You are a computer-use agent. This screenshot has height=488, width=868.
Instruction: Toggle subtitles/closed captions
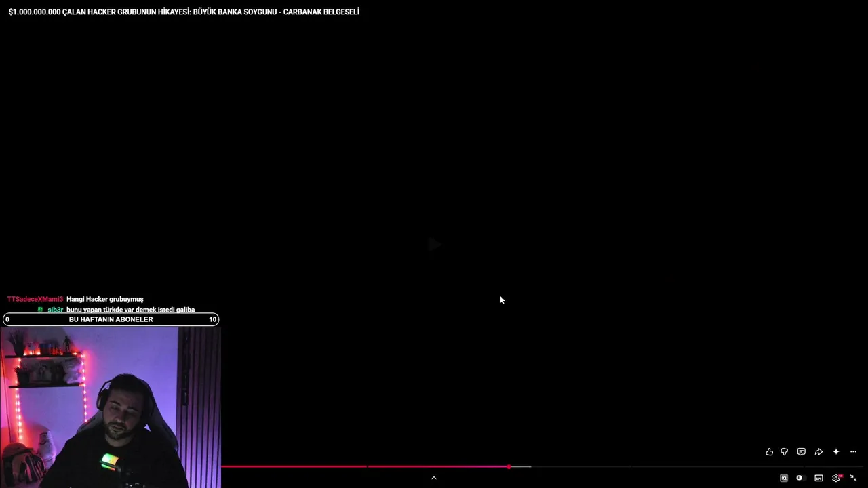click(818, 478)
